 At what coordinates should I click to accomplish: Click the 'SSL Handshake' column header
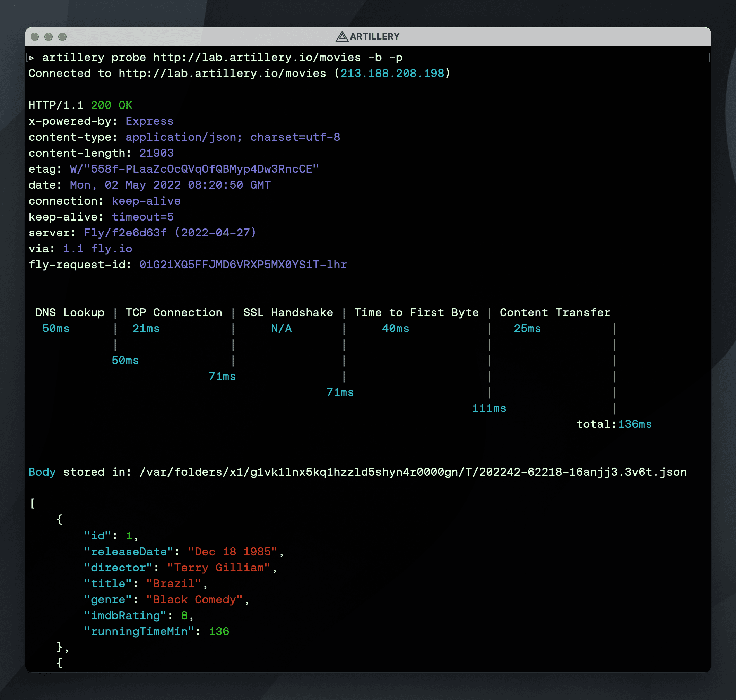pyautogui.click(x=288, y=313)
